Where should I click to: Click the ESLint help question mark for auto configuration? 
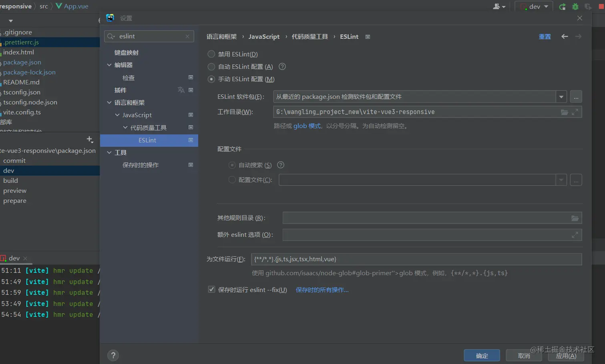[282, 67]
